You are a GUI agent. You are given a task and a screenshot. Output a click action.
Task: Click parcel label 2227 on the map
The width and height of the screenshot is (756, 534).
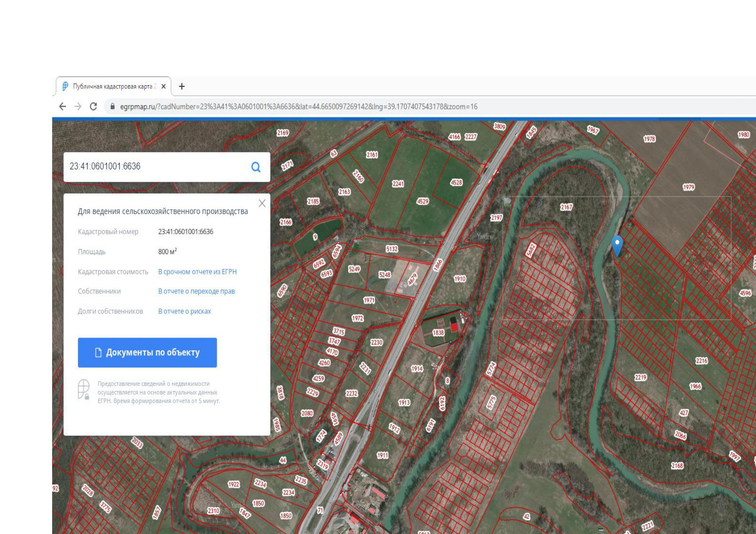tap(471, 137)
